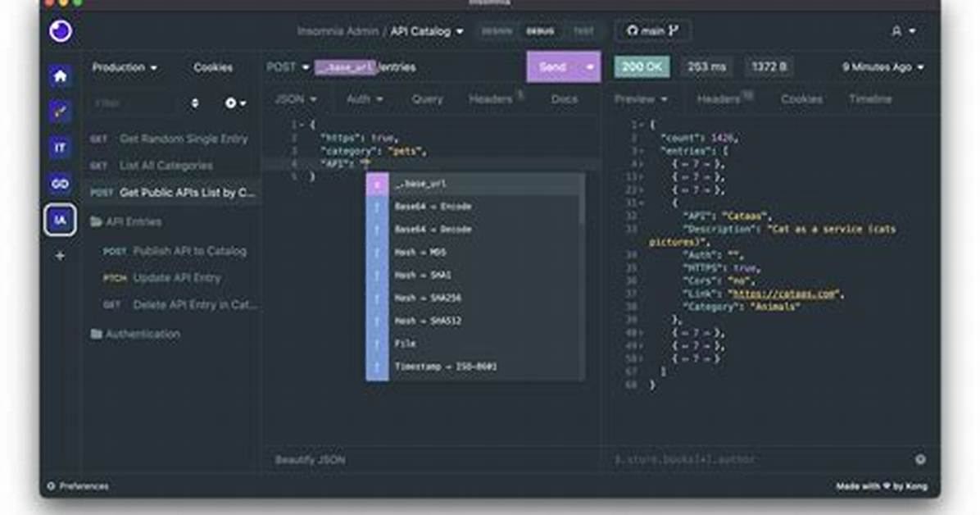The image size is (980, 515).
Task: Switch to the Debug activity toggle
Action: tap(539, 30)
